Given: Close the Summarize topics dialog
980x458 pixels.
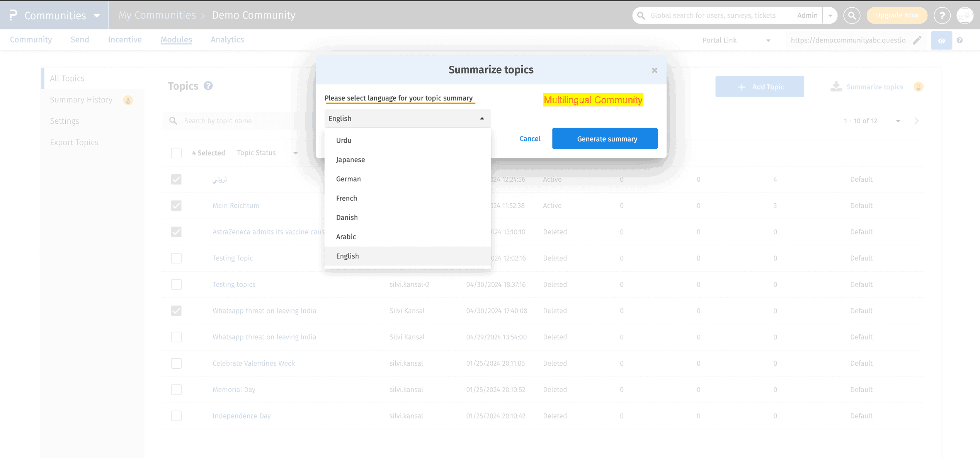Looking at the screenshot, I should pyautogui.click(x=654, y=70).
